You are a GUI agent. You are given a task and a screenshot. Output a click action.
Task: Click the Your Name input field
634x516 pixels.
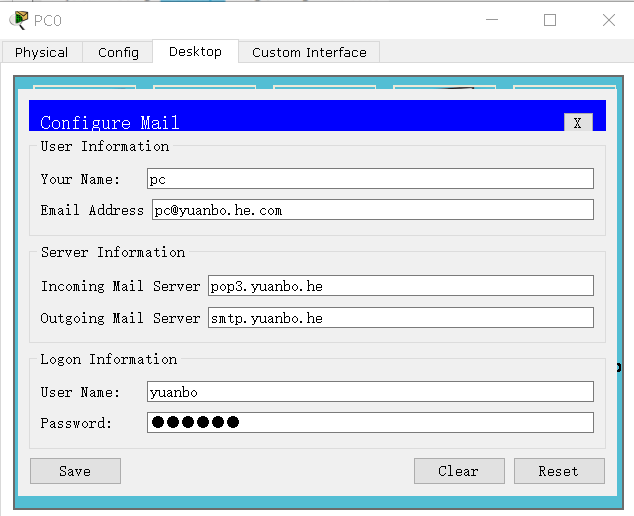370,179
